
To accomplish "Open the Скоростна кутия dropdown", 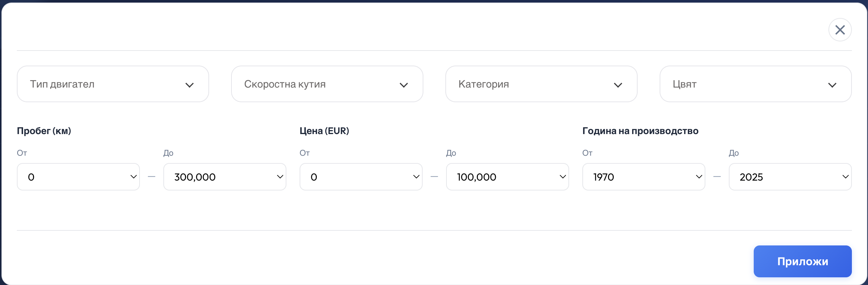I will point(327,84).
